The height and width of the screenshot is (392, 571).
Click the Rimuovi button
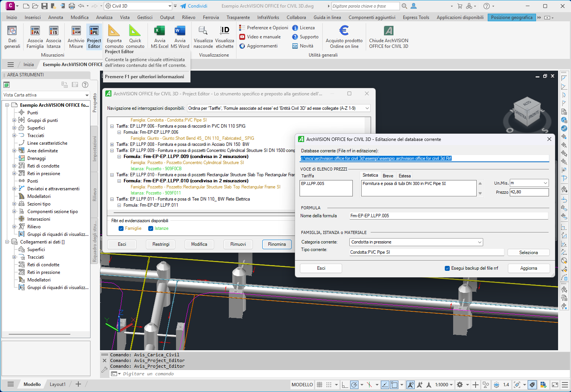(x=238, y=244)
